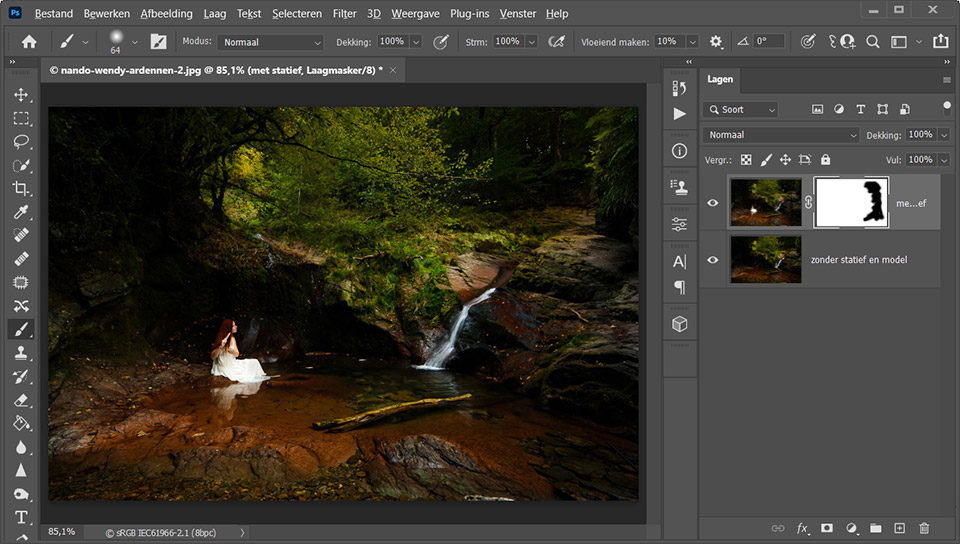Image resolution: width=960 pixels, height=544 pixels.
Task: Open the Vloeiend maken dropdown arrow
Action: coord(692,42)
